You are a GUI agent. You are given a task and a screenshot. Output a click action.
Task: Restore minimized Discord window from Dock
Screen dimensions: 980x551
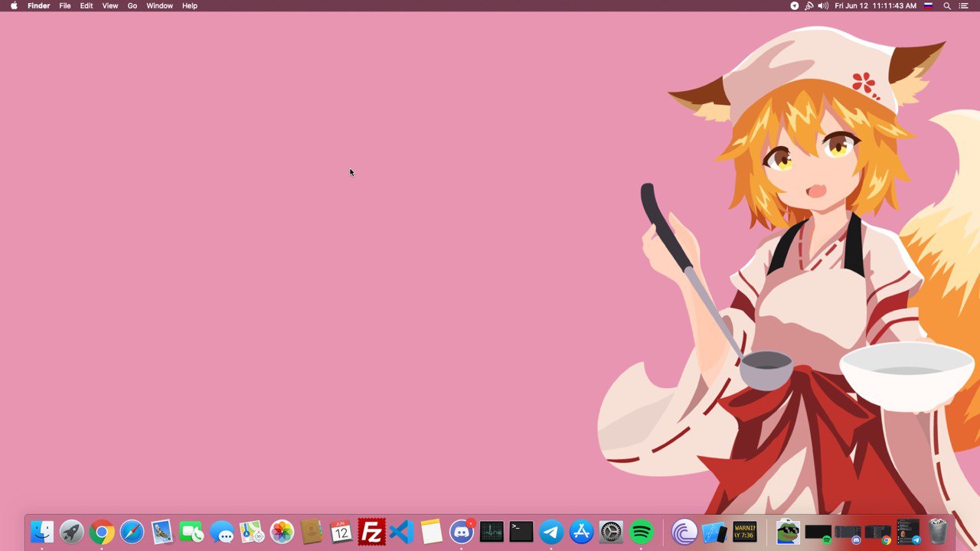tap(848, 533)
